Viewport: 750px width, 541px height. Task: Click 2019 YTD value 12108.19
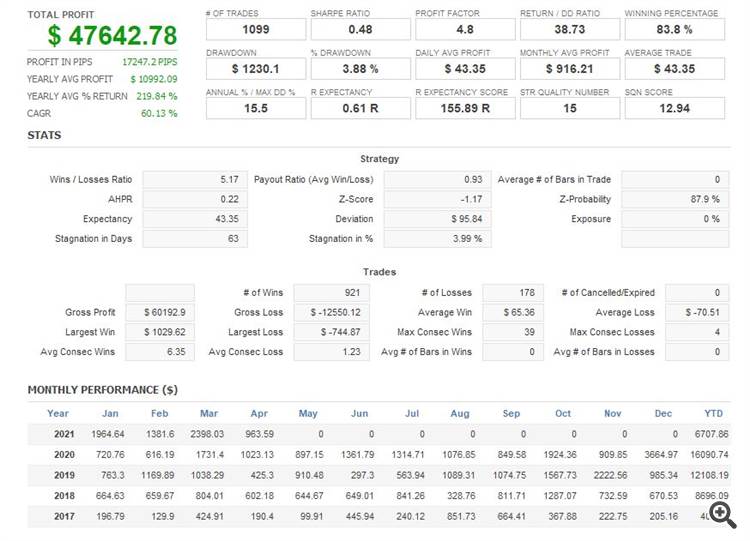(x=709, y=475)
